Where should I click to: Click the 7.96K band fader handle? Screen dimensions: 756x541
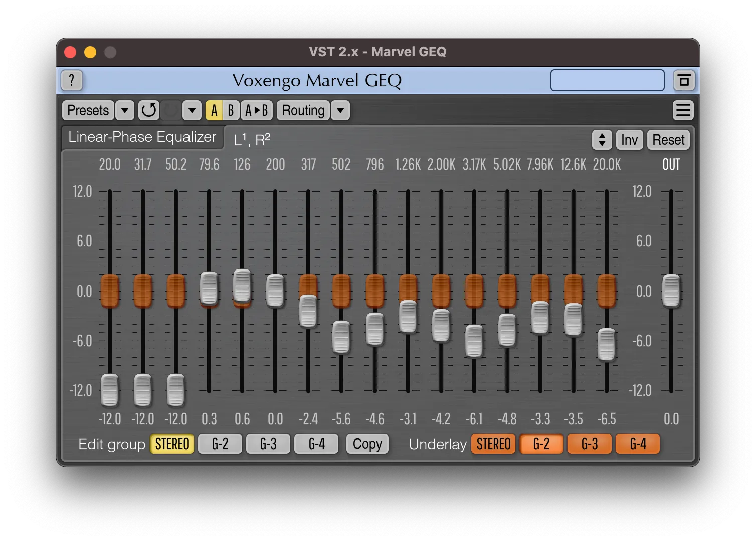tap(540, 318)
